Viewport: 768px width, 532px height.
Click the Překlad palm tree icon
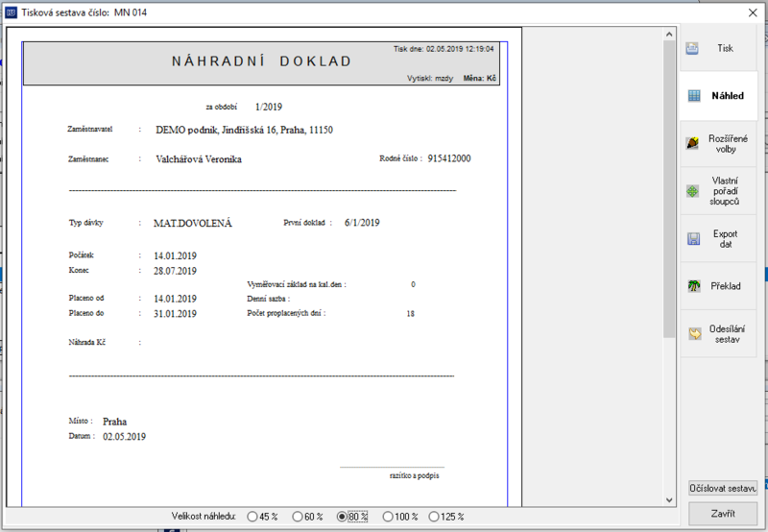click(x=693, y=286)
